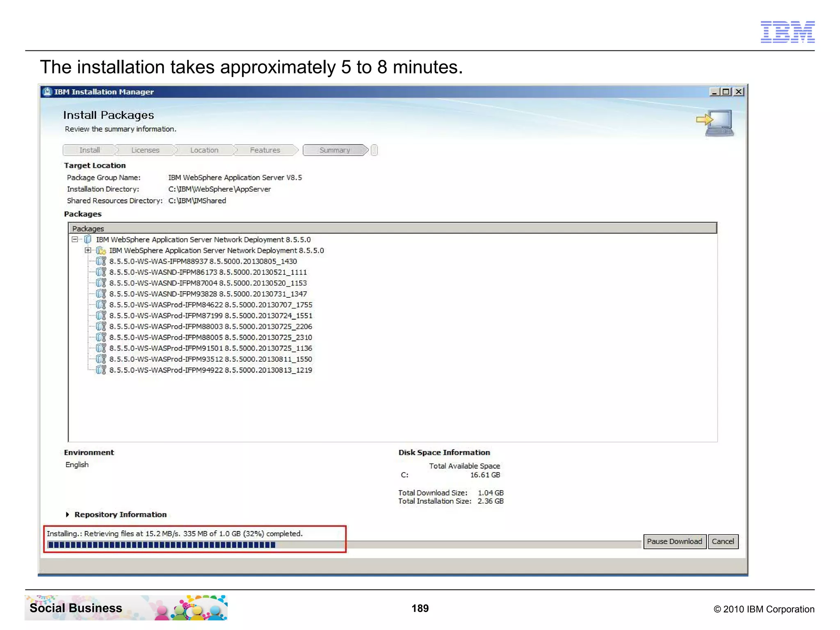Image resolution: width=840 pixels, height=630 pixels.
Task: Click the shared resources path C:\IBM\IMShared
Action: coord(197,201)
